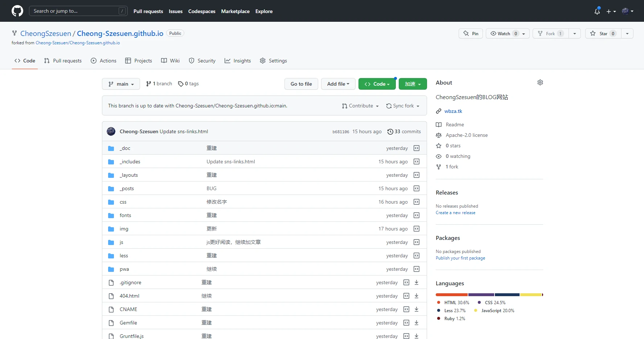The width and height of the screenshot is (644, 339).
Task: Expand the green Code dropdown
Action: [377, 84]
